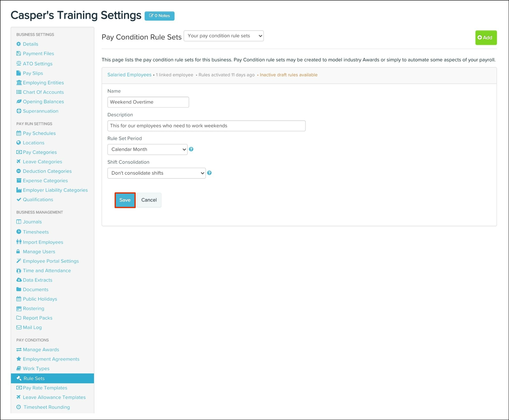Open the pay condition rule sets dropdown
Screen dimensions: 509x420
tap(224, 36)
